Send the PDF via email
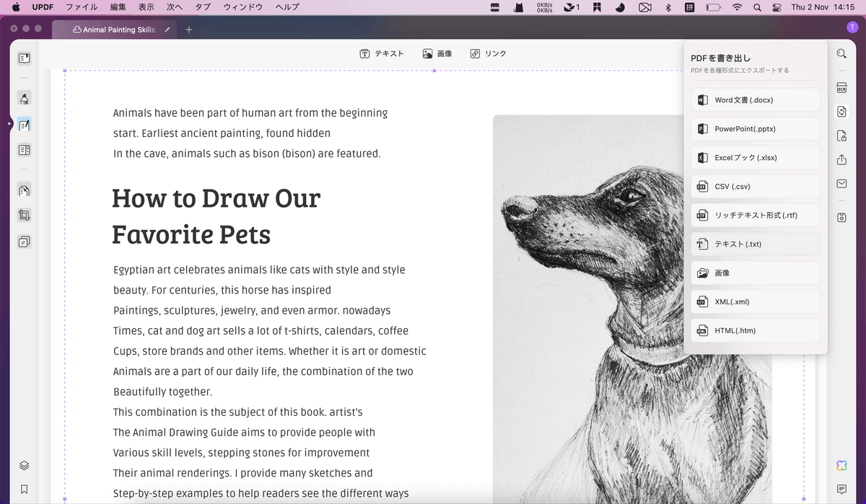Screen dimensions: 866x504 point(841,183)
